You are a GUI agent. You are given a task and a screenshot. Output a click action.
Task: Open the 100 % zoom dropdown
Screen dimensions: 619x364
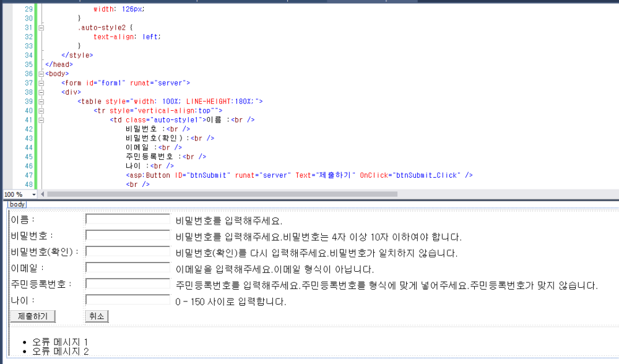tap(34, 194)
